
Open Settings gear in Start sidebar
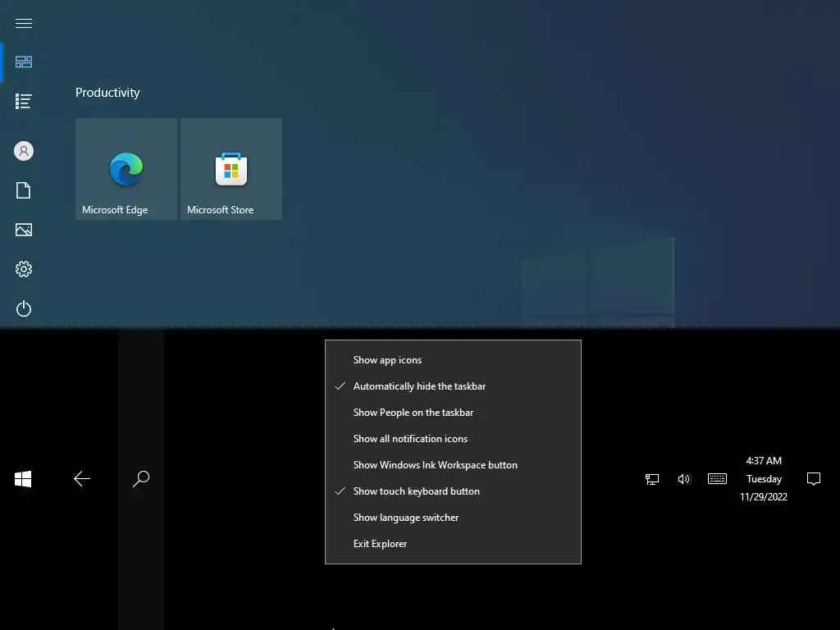click(x=24, y=269)
